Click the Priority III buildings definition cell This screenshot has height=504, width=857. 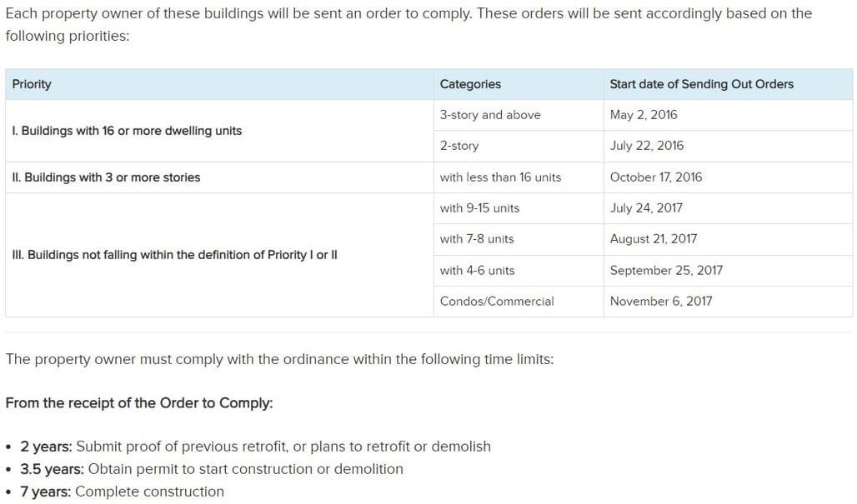(x=219, y=255)
